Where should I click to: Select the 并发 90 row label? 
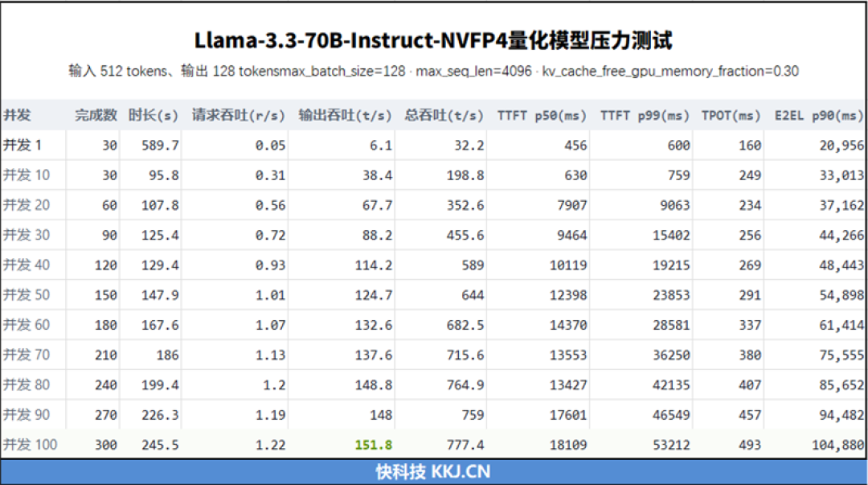point(26,414)
